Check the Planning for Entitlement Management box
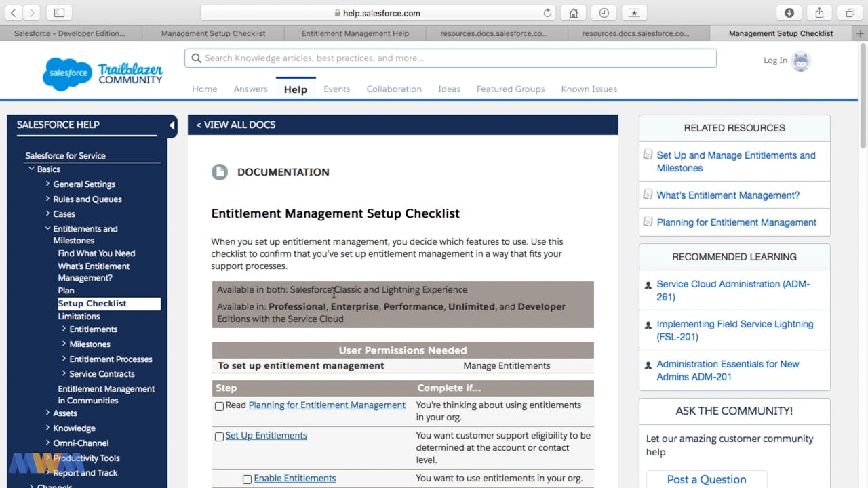 click(x=219, y=406)
